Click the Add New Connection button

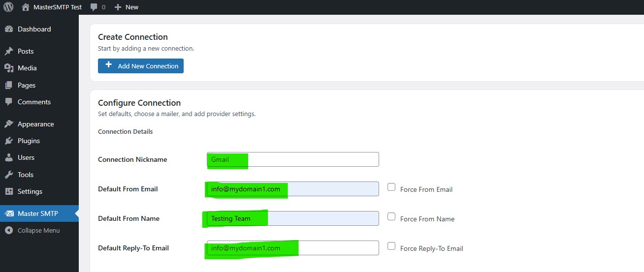tap(141, 66)
